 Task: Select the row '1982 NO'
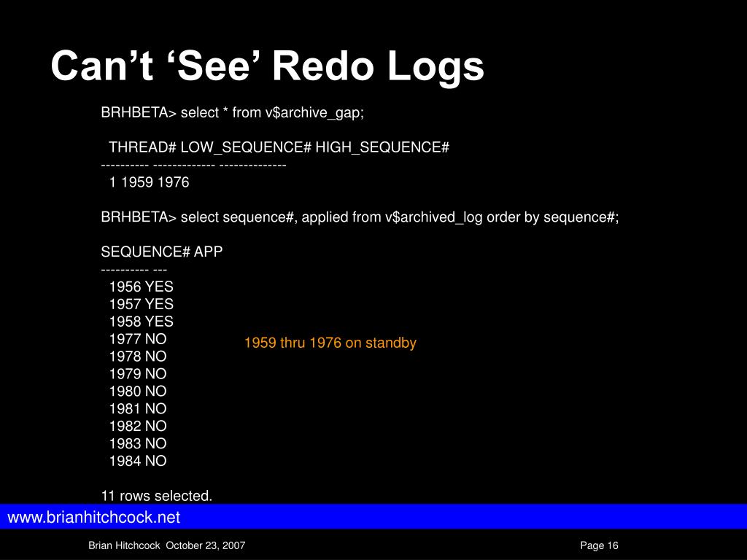tap(138, 426)
